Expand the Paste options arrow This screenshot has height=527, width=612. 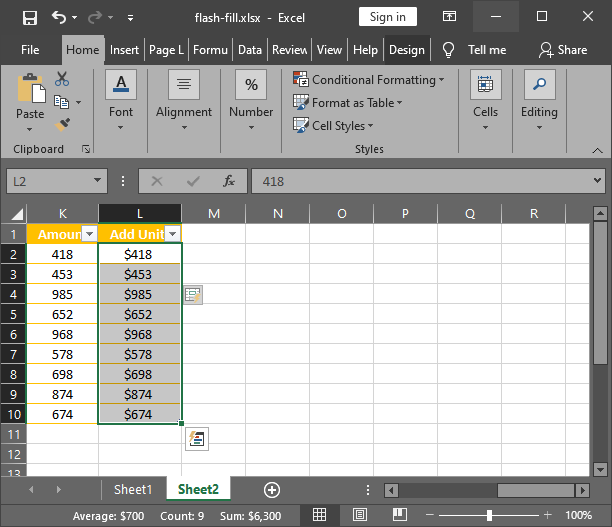point(30,129)
